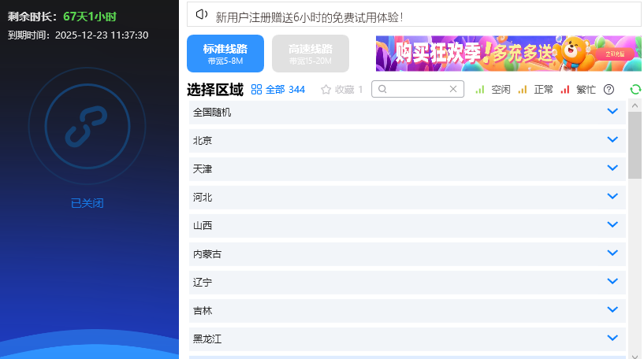
Task: Expand the 全国随机 region row
Action: pos(612,112)
